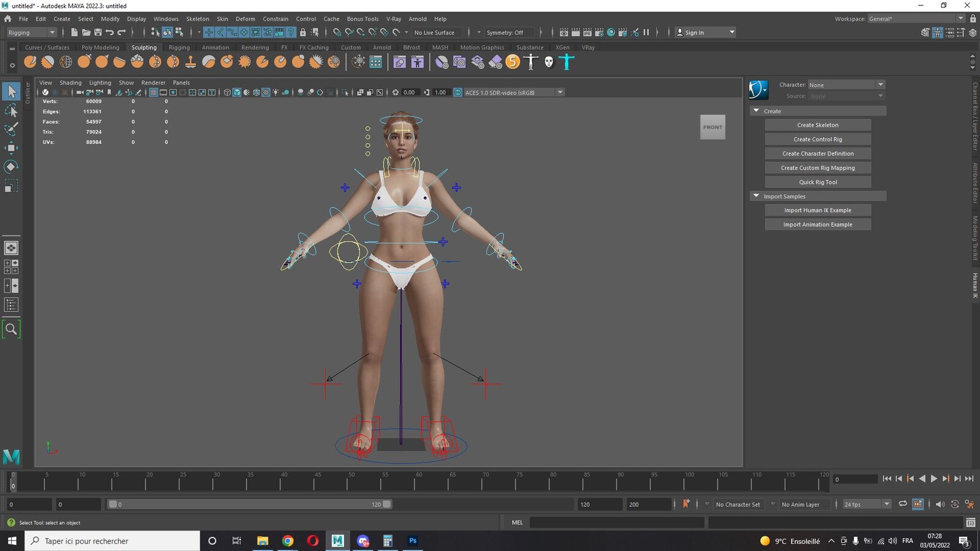Viewport: 980px width, 551px height.
Task: Select the Rotate tool
Action: (x=11, y=167)
